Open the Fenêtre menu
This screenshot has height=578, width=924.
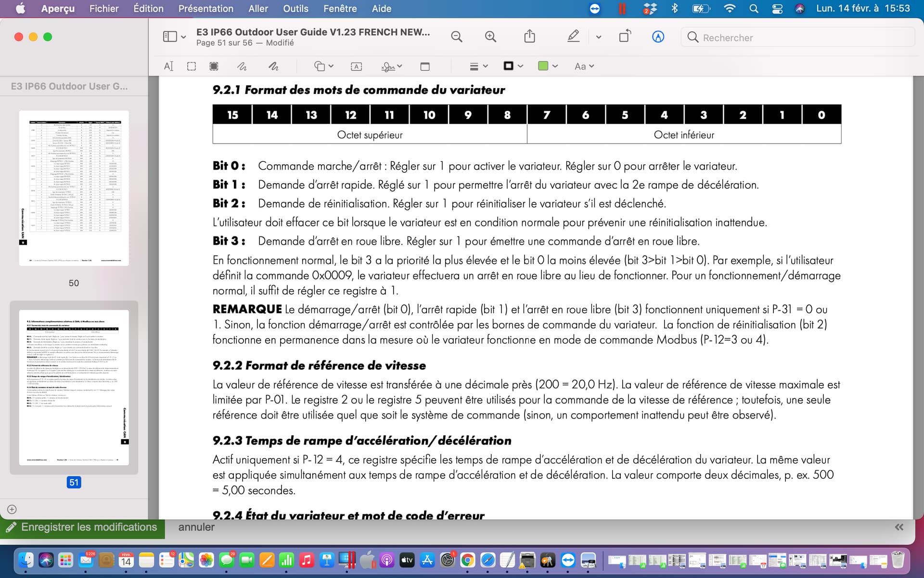[x=340, y=9]
